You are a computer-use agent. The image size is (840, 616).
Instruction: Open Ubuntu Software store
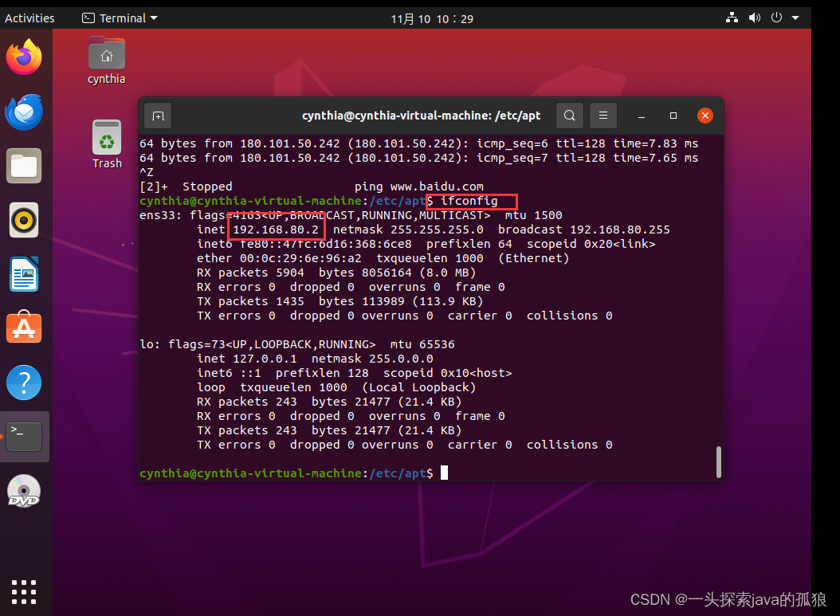tap(24, 328)
